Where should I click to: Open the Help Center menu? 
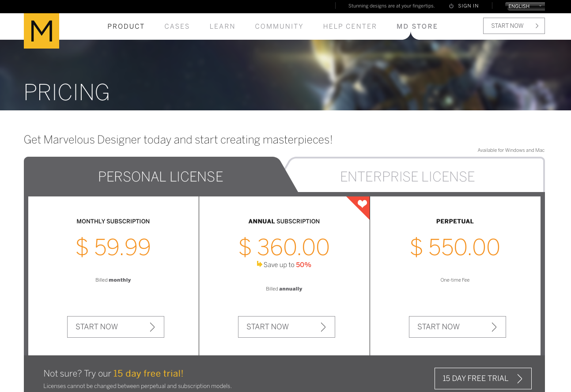pos(350,26)
